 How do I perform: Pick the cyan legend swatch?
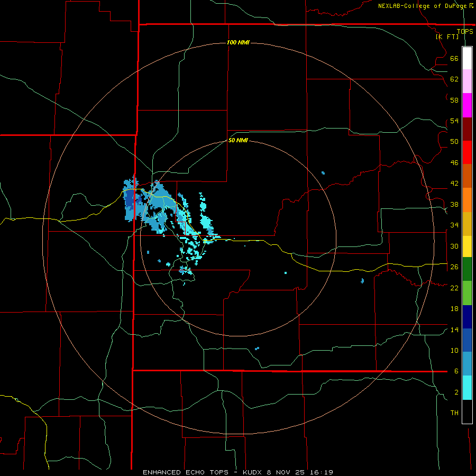coord(467,388)
